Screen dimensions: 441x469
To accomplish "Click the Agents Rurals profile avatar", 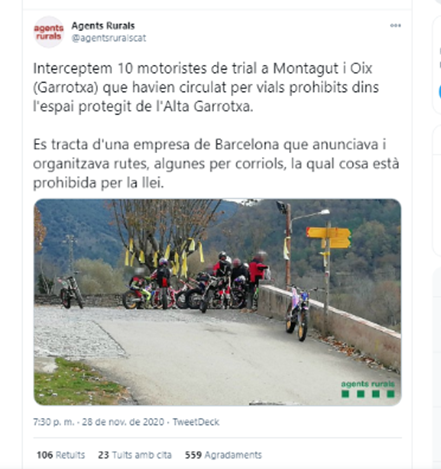I will [49, 32].
